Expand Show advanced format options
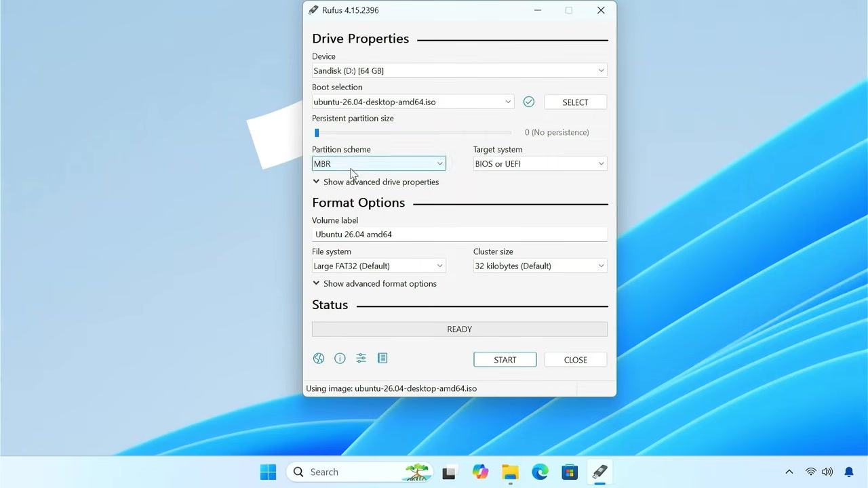This screenshot has width=868, height=488. 374,283
